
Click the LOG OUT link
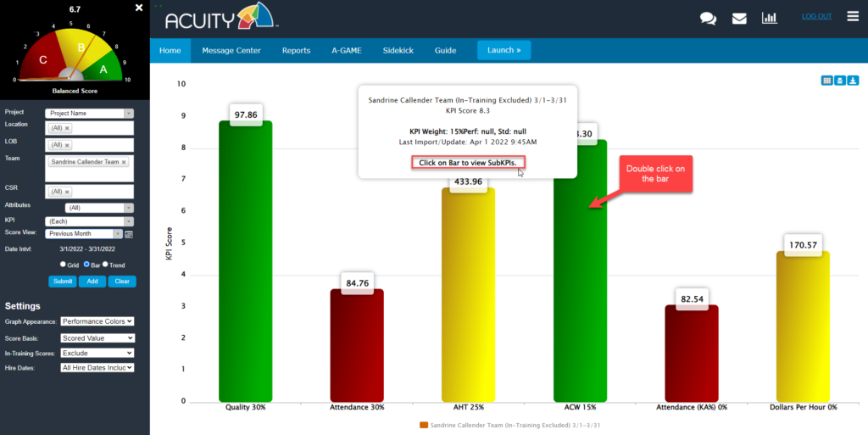click(816, 16)
